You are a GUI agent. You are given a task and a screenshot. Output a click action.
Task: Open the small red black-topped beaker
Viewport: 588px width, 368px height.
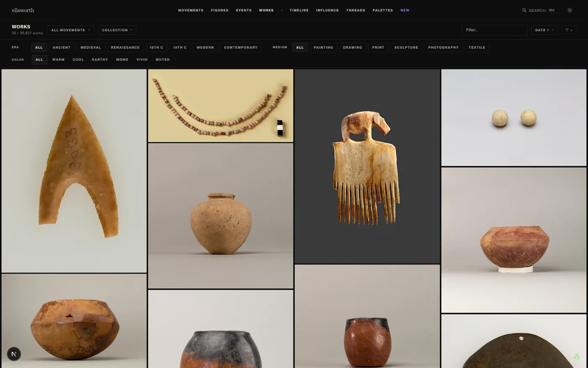[367, 316]
